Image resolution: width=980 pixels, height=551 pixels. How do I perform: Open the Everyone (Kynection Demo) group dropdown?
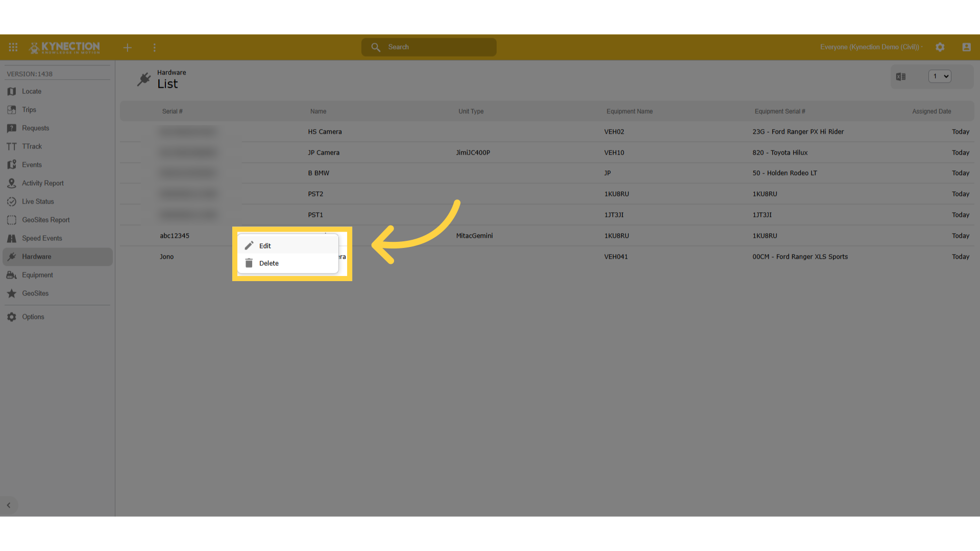871,47
